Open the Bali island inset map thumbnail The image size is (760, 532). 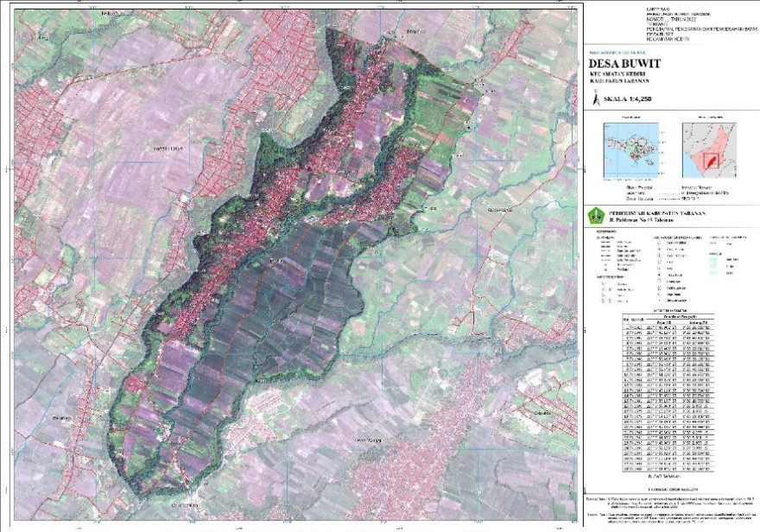point(630,149)
